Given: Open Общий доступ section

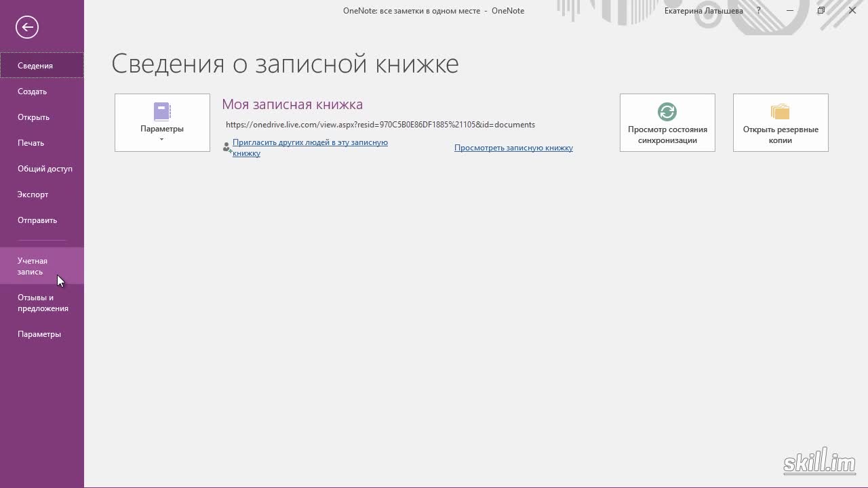Looking at the screenshot, I should pos(42,169).
